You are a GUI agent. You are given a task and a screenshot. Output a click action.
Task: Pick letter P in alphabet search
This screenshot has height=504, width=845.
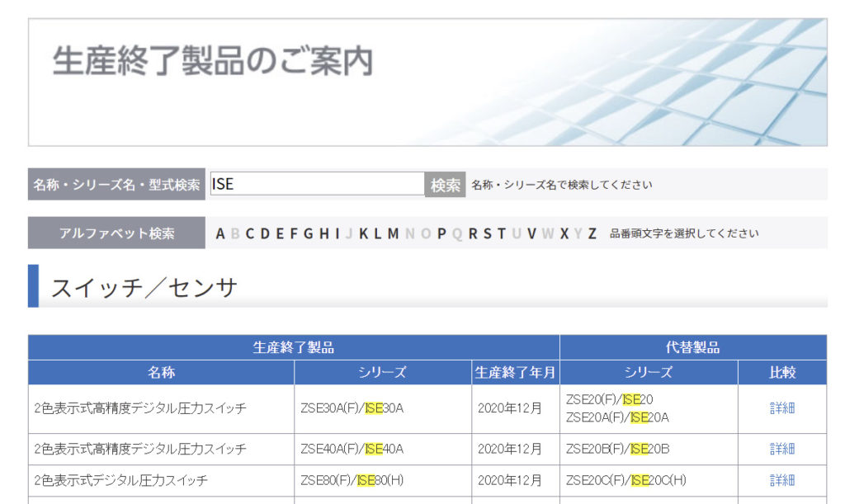pyautogui.click(x=441, y=233)
